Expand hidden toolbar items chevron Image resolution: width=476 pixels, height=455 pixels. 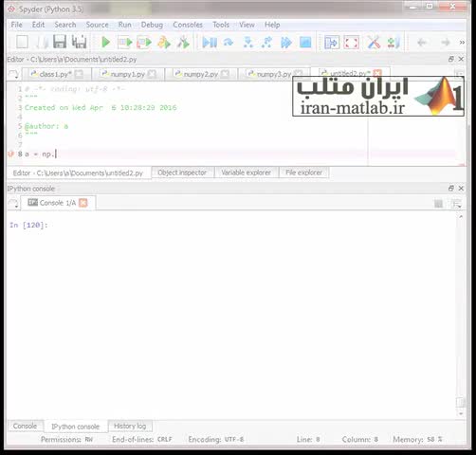(x=462, y=42)
